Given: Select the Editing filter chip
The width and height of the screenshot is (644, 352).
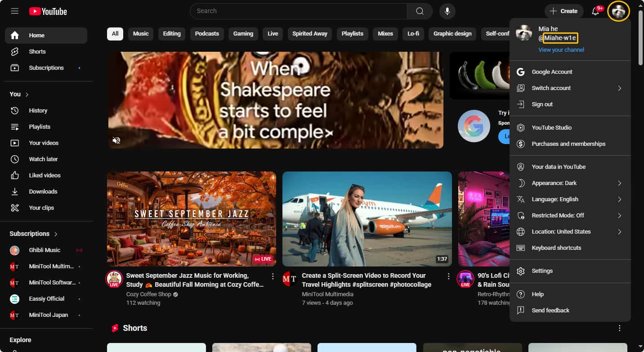Looking at the screenshot, I should pyautogui.click(x=172, y=34).
